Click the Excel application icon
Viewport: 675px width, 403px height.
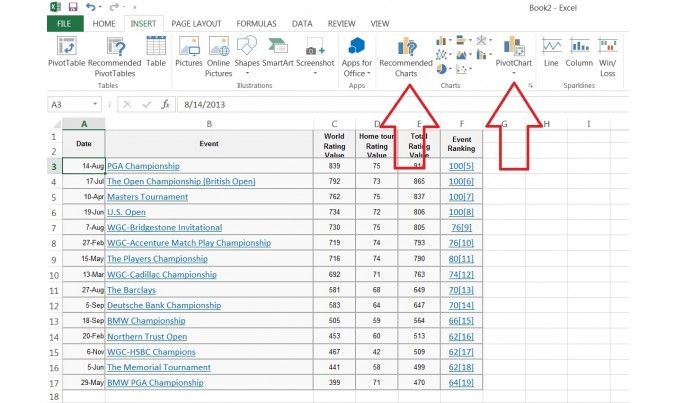(x=55, y=6)
